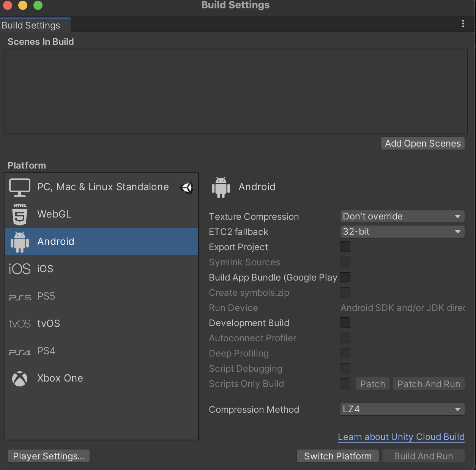Viewport: 476px width, 470px height.
Task: Click inside the Scenes In Build list
Action: click(x=236, y=91)
